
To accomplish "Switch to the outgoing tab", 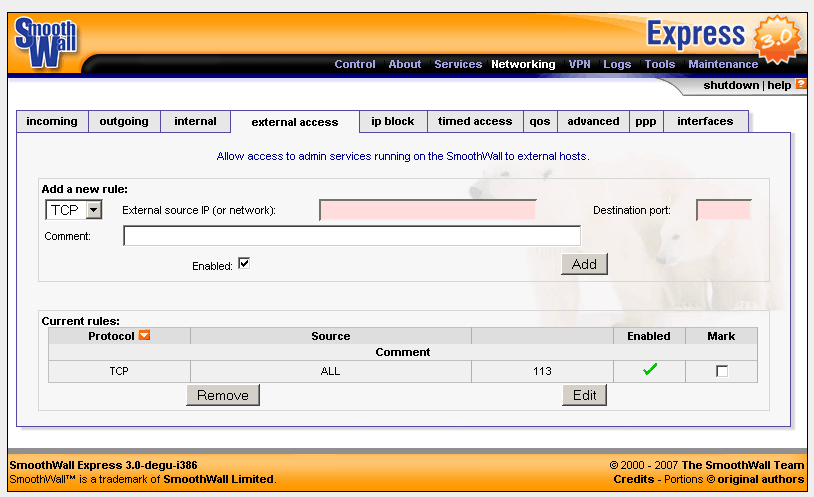I will 124,122.
